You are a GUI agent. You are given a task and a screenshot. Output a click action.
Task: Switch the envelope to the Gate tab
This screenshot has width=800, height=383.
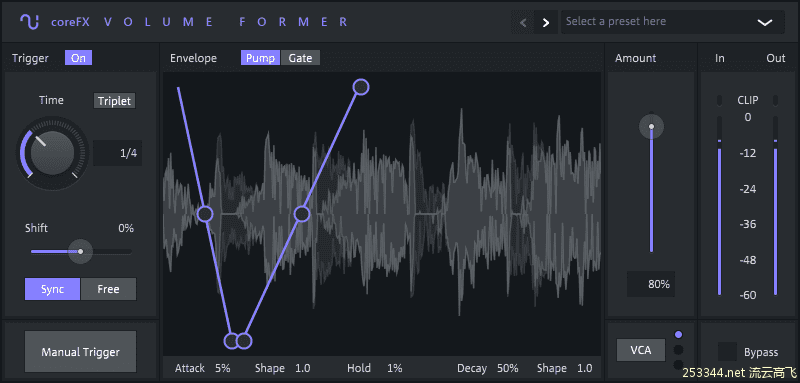(x=301, y=58)
